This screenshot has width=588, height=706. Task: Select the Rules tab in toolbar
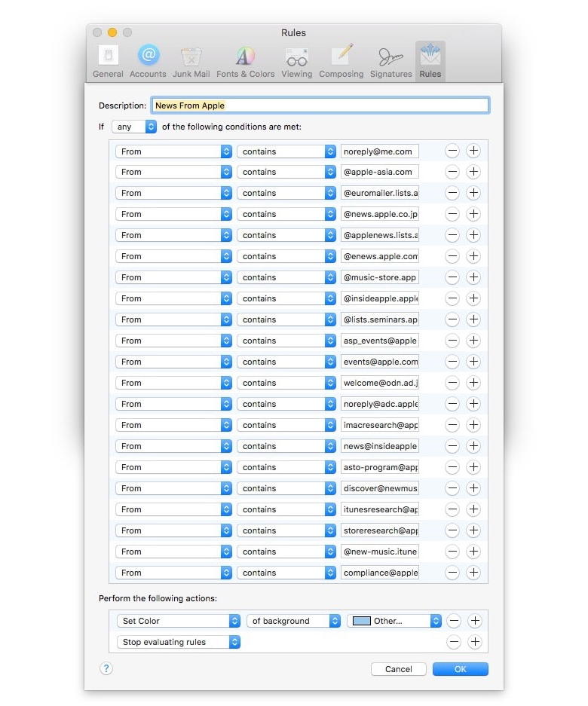point(430,61)
